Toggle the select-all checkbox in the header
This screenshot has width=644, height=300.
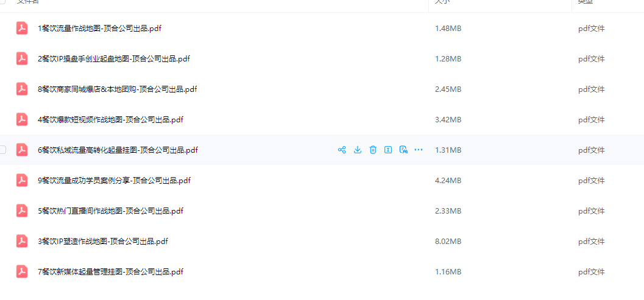tap(2, 1)
